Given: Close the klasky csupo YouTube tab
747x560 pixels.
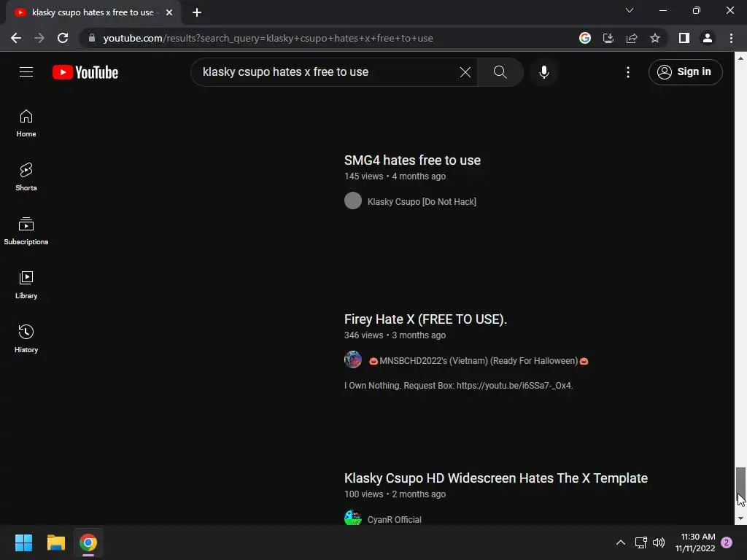Looking at the screenshot, I should [169, 13].
